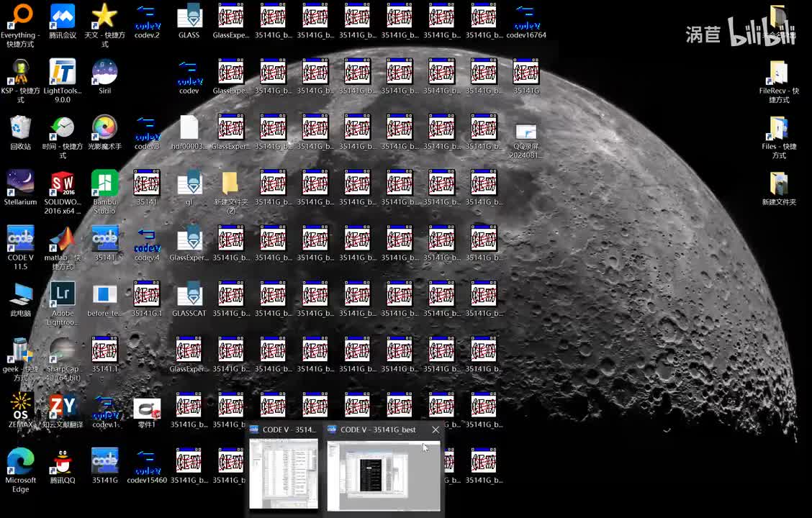
Task: Open the 35141 file left of gl
Action: pyautogui.click(x=147, y=188)
